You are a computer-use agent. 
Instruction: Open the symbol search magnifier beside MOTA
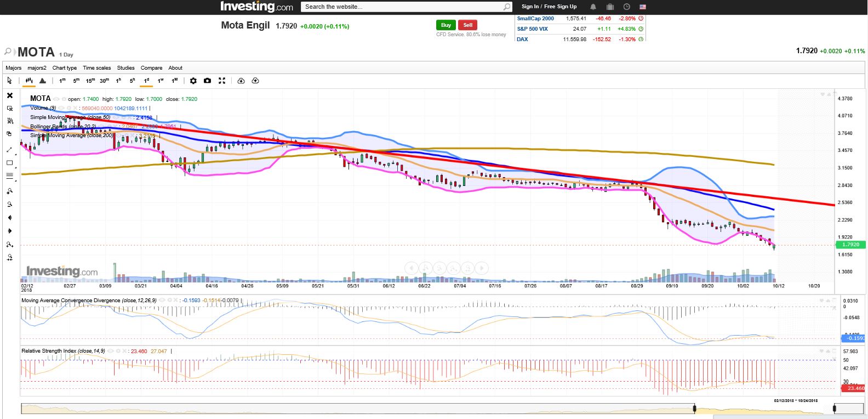[8, 52]
